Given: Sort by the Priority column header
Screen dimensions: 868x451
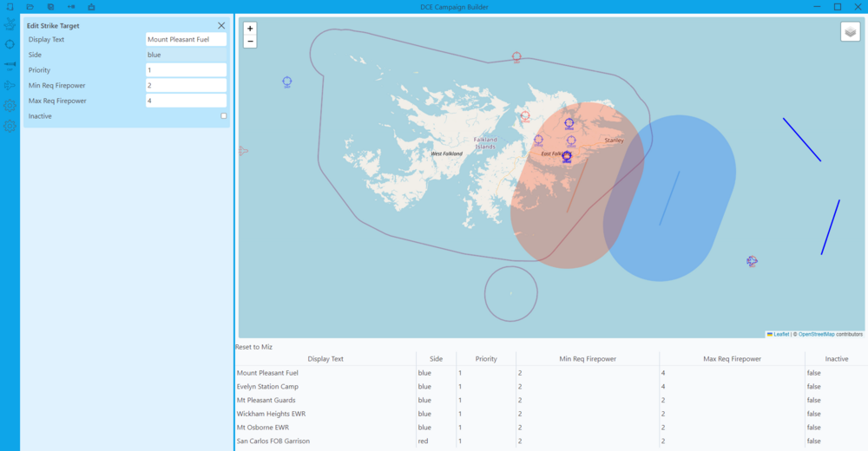Looking at the screenshot, I should pos(486,358).
